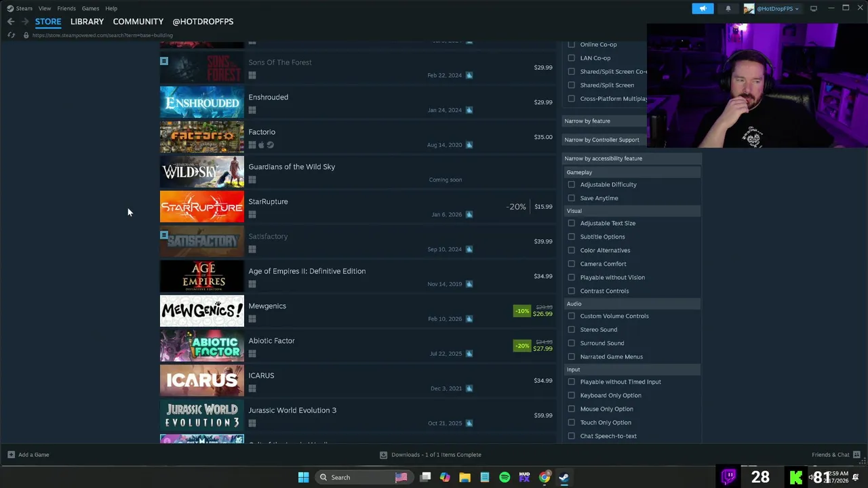Open the Friends & Chat icon
This screenshot has width=868, height=488.
point(856,455)
